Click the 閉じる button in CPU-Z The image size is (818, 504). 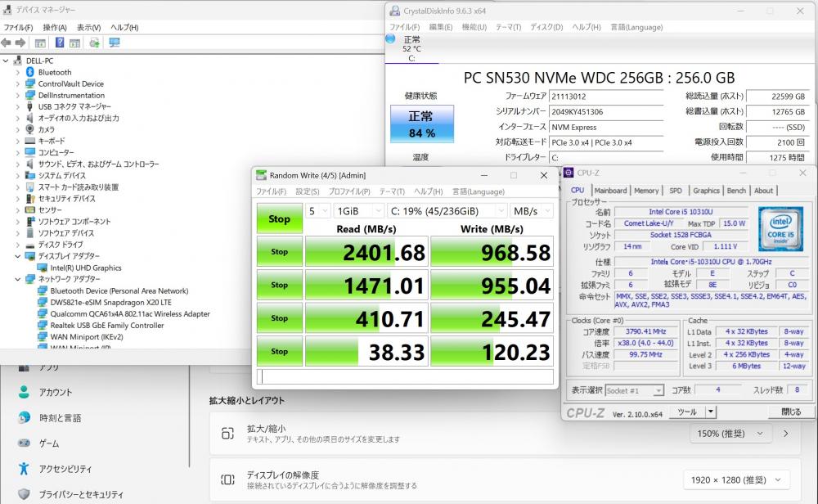coord(791,412)
